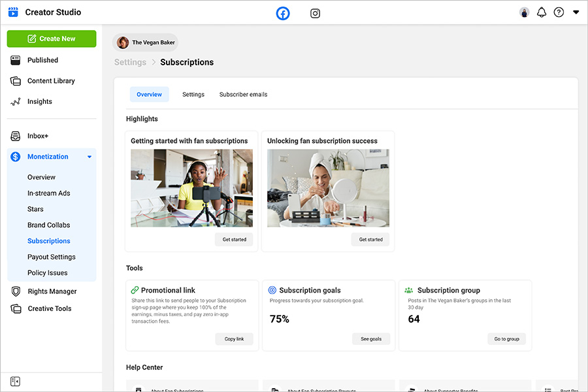Open the Inbox+ tray icon
588x392 pixels.
click(16, 136)
